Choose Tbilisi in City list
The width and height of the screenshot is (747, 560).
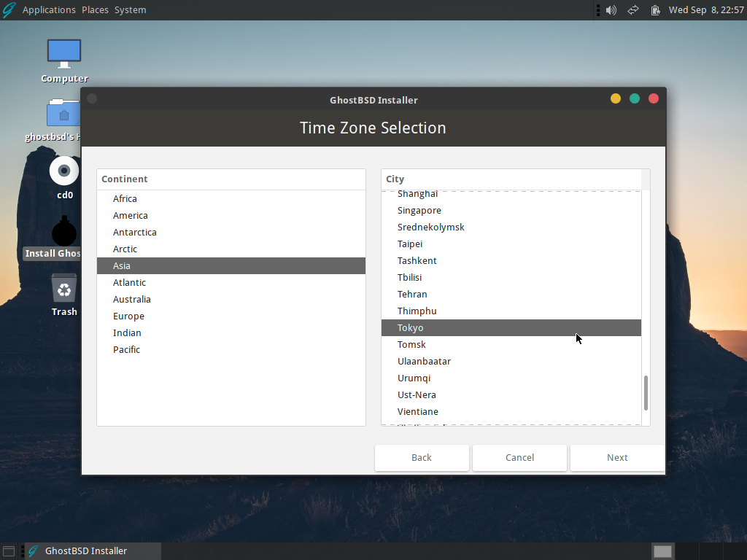coord(511,277)
